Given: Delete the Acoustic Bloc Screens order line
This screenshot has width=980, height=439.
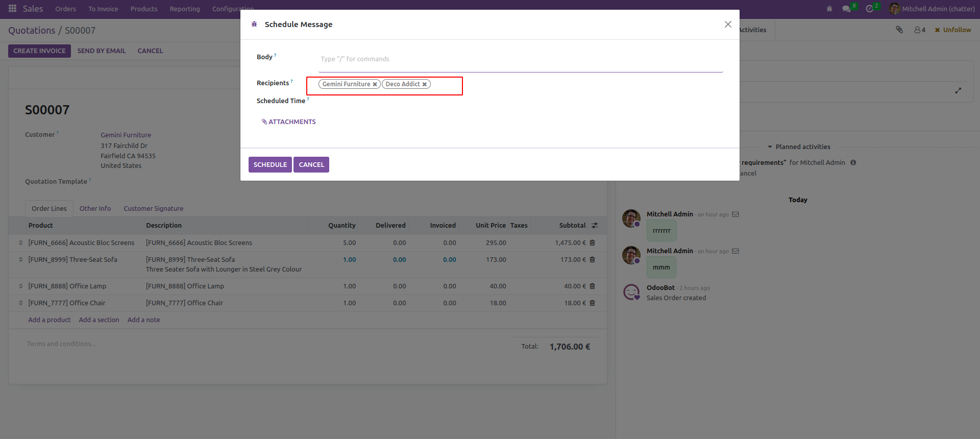Looking at the screenshot, I should 592,243.
